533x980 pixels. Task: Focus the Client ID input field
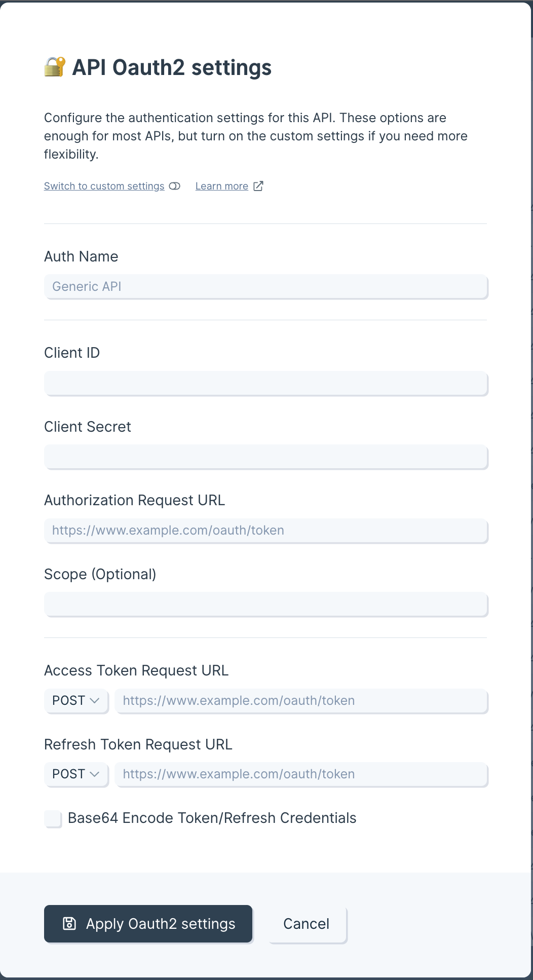[266, 384]
